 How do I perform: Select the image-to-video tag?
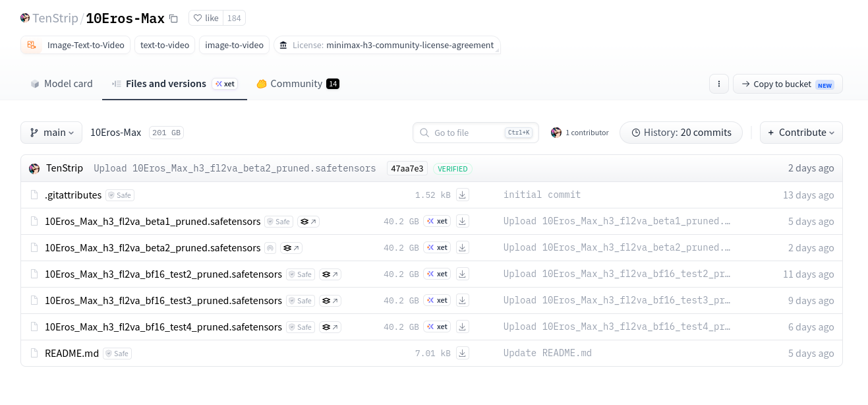click(234, 45)
